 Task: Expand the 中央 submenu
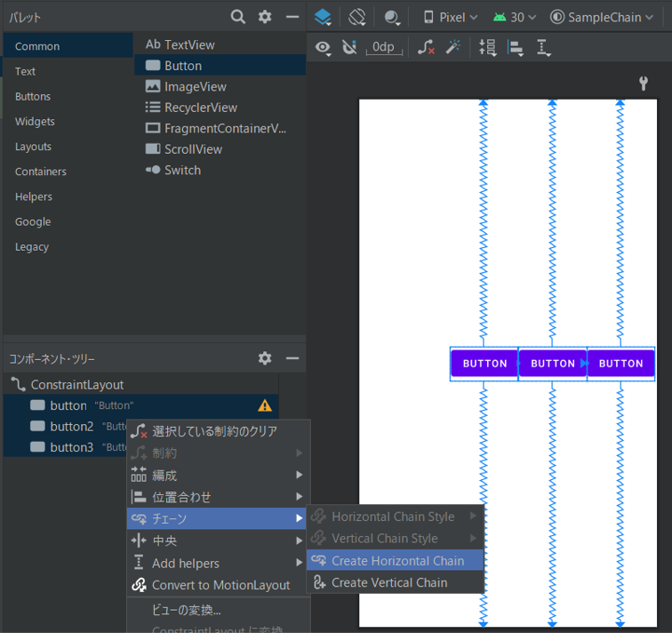pos(219,541)
